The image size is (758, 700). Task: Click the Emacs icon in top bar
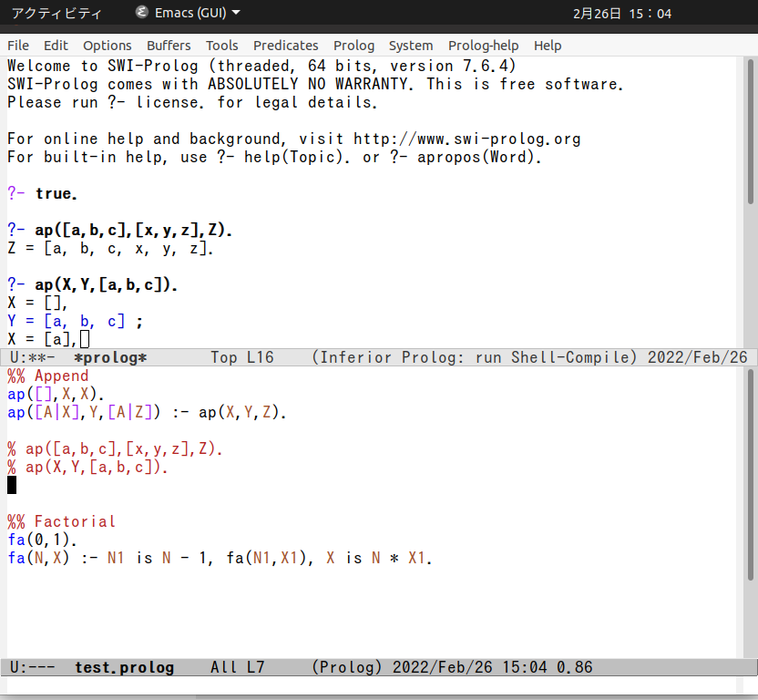point(141,12)
